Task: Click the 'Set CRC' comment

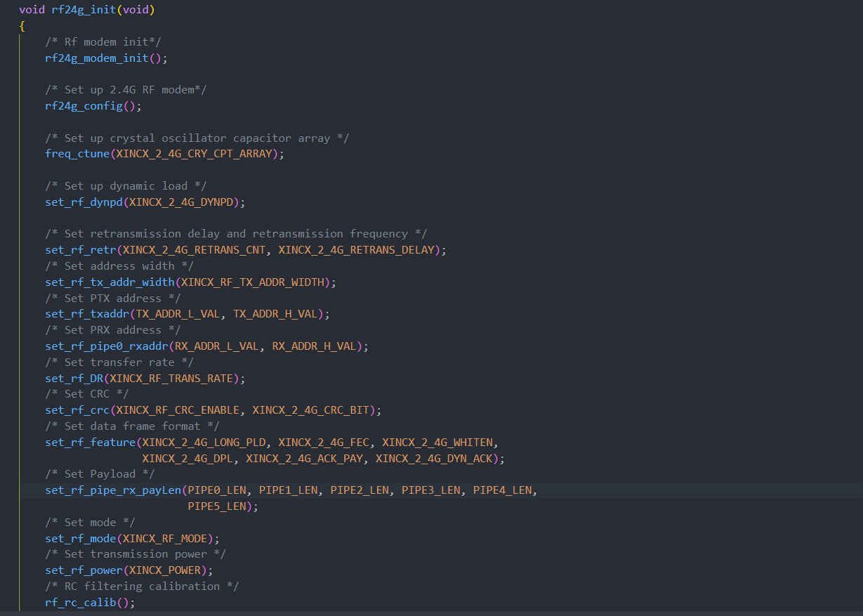Action: point(87,394)
